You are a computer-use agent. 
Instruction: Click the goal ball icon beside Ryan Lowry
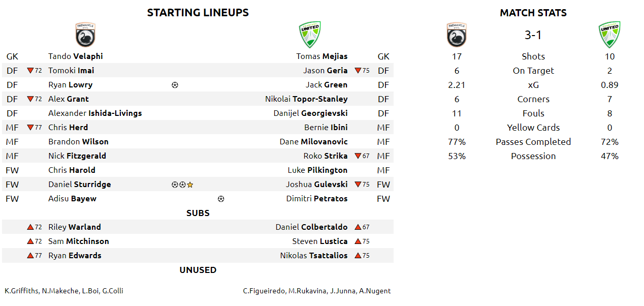175,85
